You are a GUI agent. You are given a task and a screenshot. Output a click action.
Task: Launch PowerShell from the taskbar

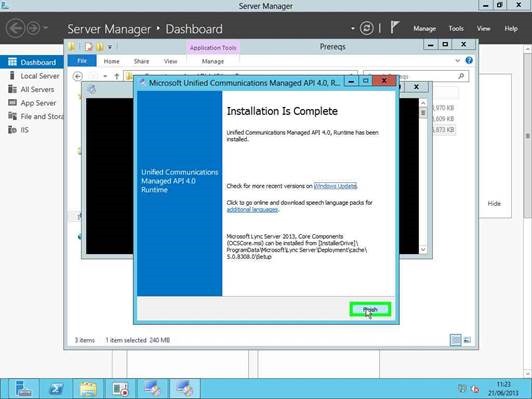(x=56, y=389)
